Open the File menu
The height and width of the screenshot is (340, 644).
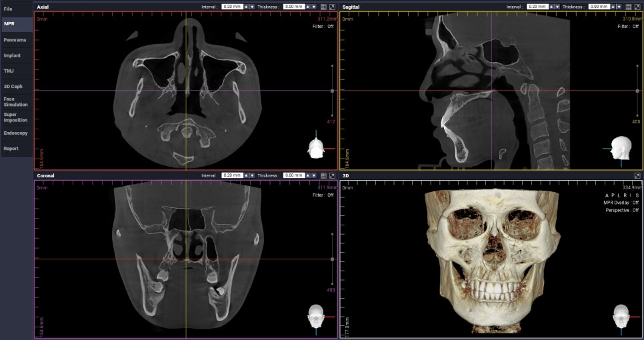8,9
